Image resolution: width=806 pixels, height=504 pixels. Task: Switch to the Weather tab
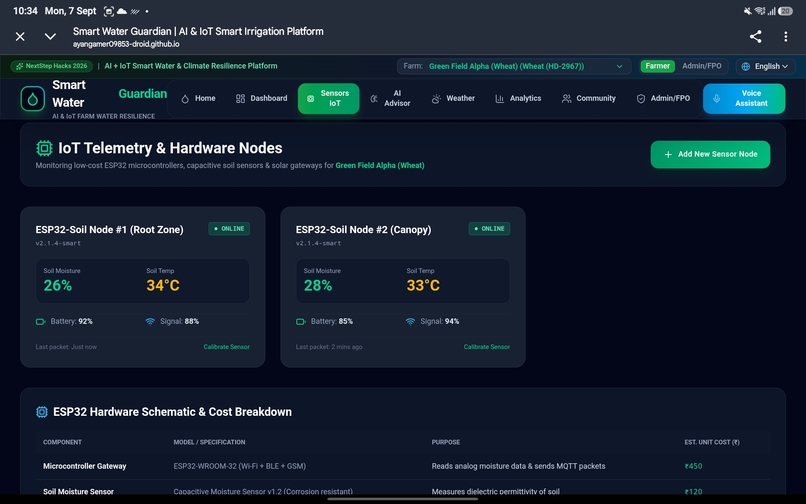453,98
